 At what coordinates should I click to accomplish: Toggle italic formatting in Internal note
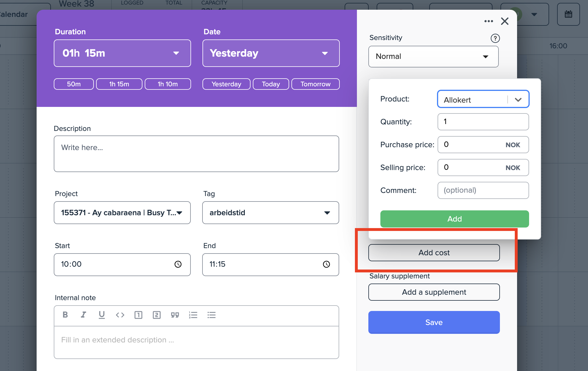pos(83,315)
